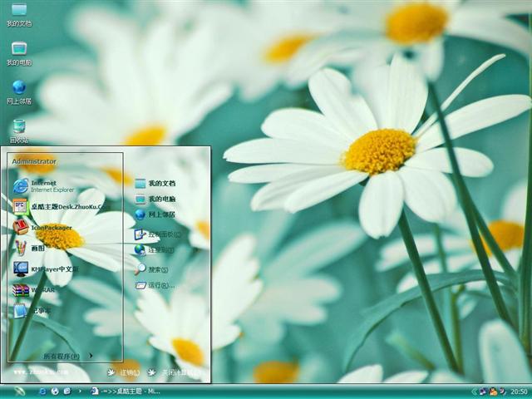This screenshot has height=399, width=532.
Task: Click the 20:50 clock in system tray
Action: point(519,392)
